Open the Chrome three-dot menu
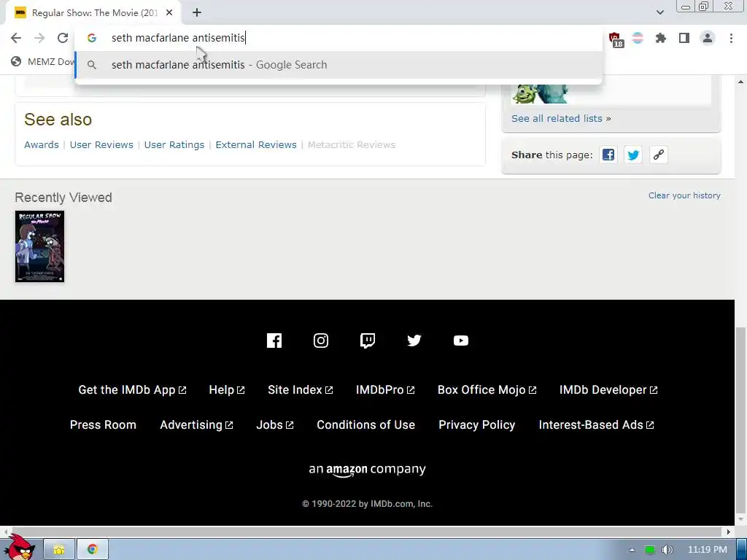Image resolution: width=747 pixels, height=560 pixels. [x=731, y=38]
